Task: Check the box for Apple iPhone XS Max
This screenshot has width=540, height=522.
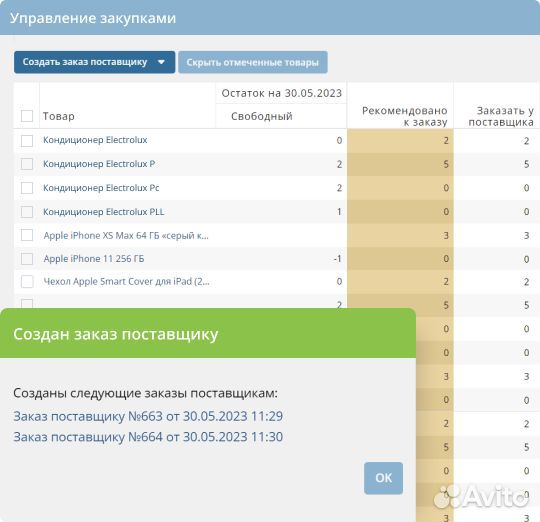Action: click(27, 236)
